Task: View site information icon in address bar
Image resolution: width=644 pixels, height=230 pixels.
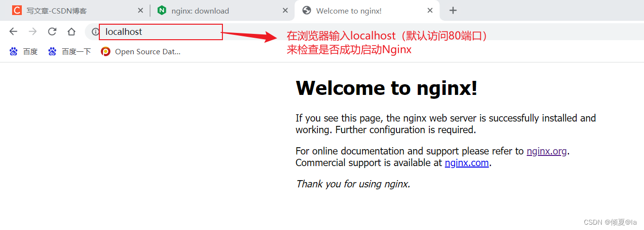Action: [95, 32]
